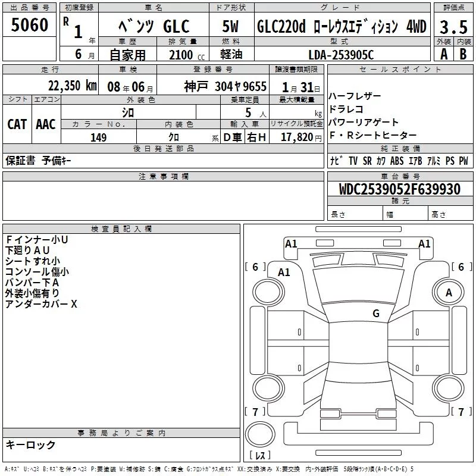Click the exterior grade A cell

coord(443,54)
